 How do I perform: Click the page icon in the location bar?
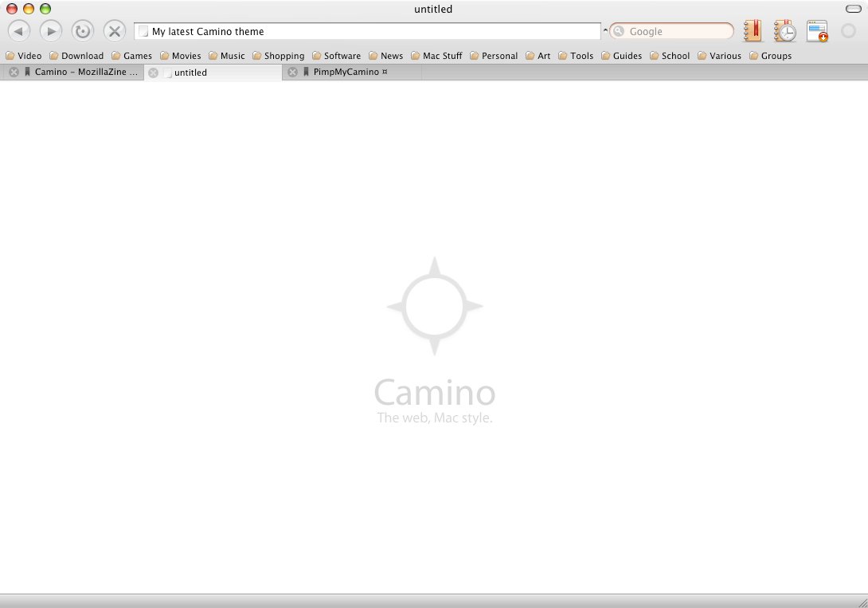click(x=143, y=32)
